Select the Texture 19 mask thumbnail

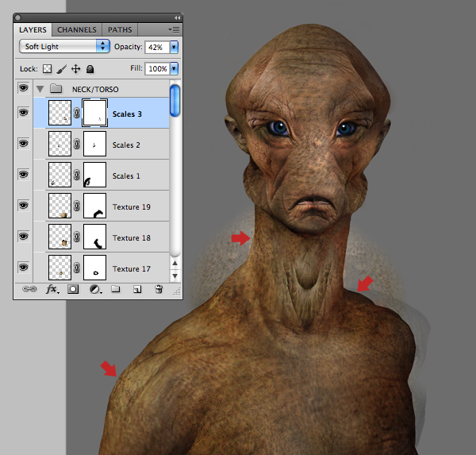[x=94, y=206]
